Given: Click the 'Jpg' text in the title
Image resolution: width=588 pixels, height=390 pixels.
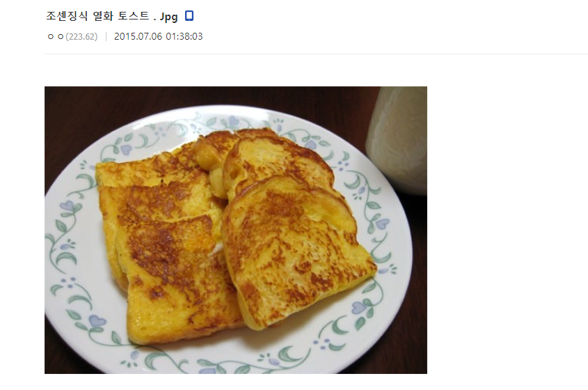Looking at the screenshot, I should [x=169, y=17].
